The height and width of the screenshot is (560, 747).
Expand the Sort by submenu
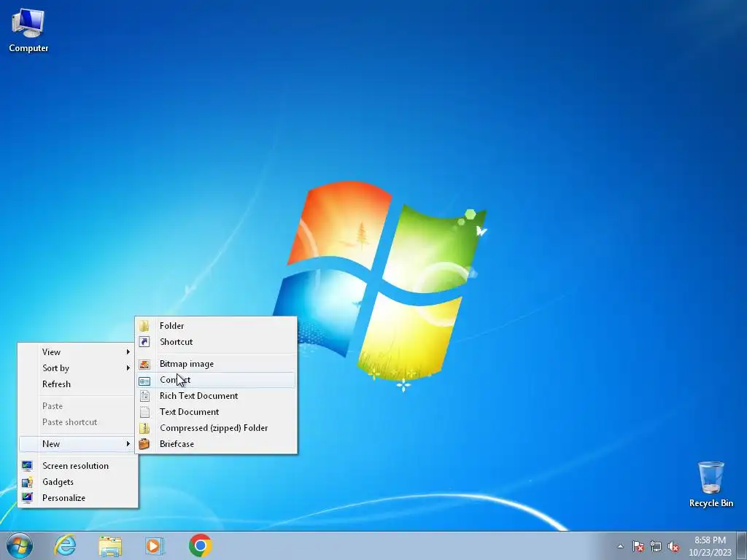[x=77, y=368]
